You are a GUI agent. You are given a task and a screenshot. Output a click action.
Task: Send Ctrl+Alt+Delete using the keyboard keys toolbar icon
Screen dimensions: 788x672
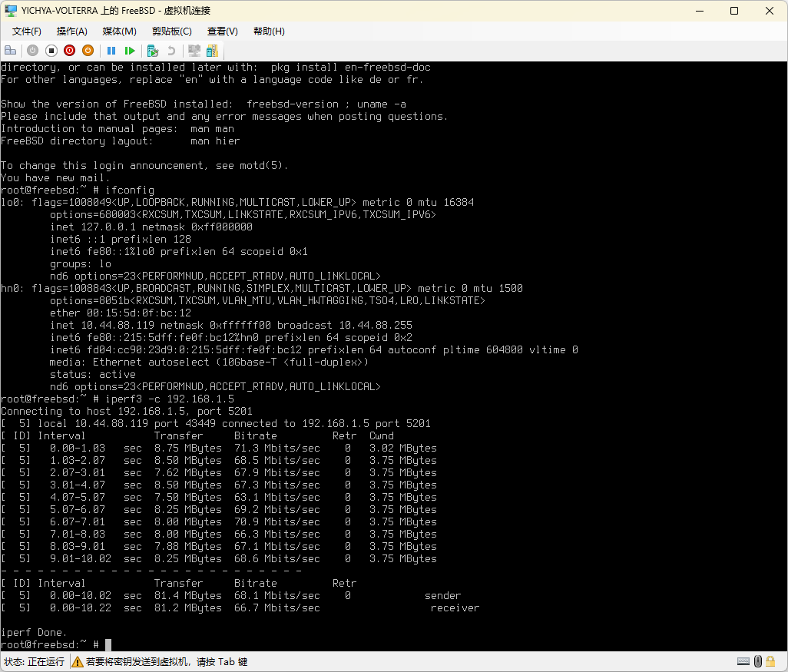[x=11, y=50]
